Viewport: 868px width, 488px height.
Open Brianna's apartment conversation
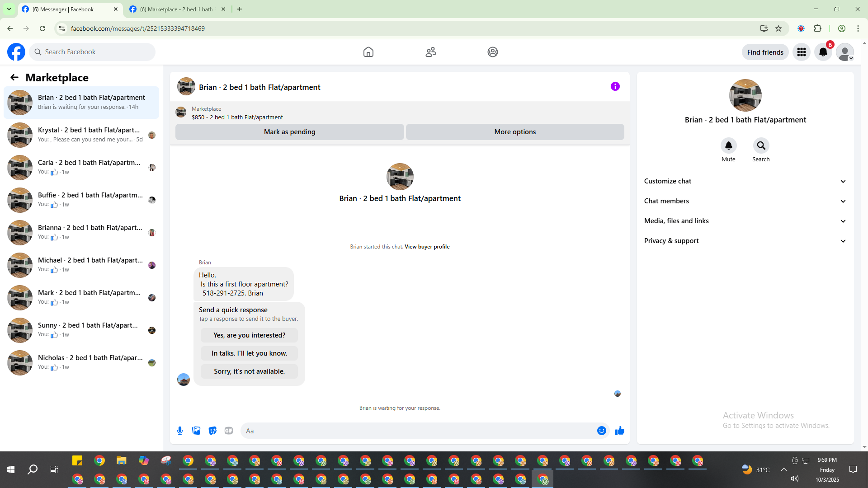pos(81,233)
